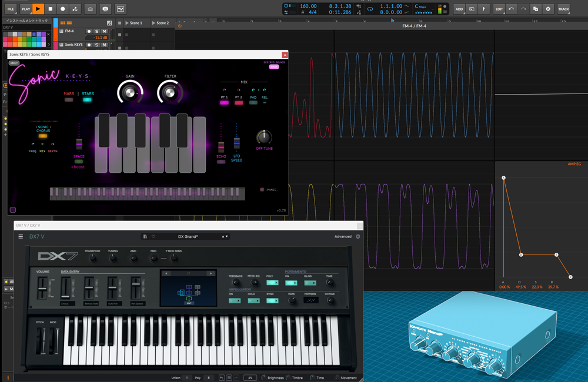The image size is (588, 382).
Task: Open the DX7 V preset browser icon
Action: click(145, 237)
